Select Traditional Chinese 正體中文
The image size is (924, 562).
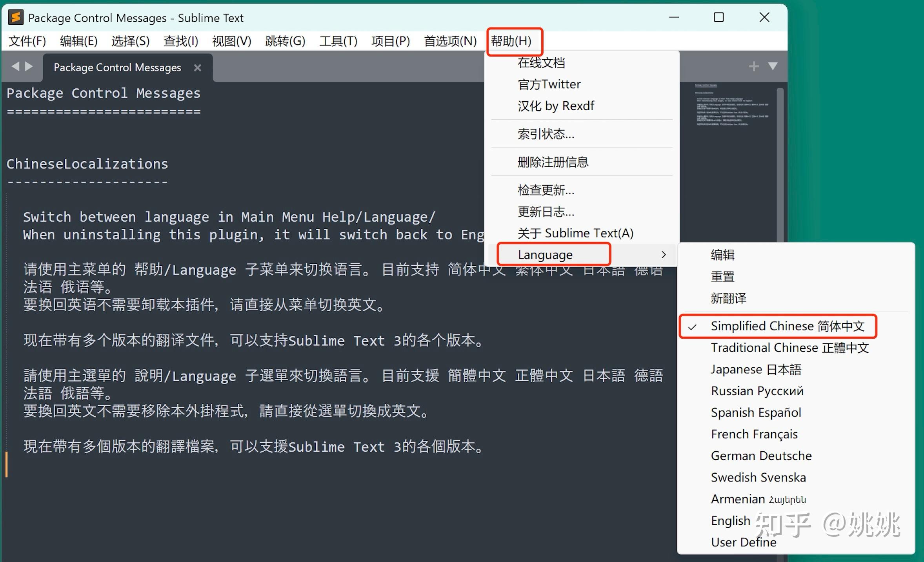click(789, 348)
